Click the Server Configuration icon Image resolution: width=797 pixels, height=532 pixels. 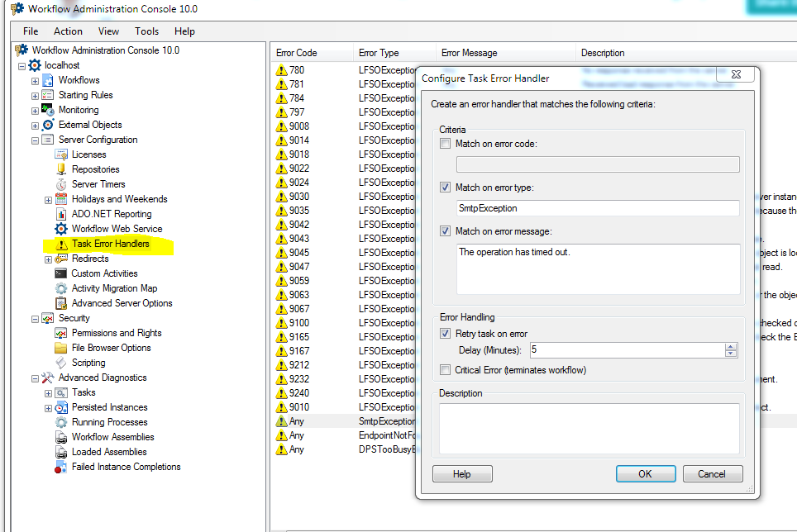pos(48,140)
